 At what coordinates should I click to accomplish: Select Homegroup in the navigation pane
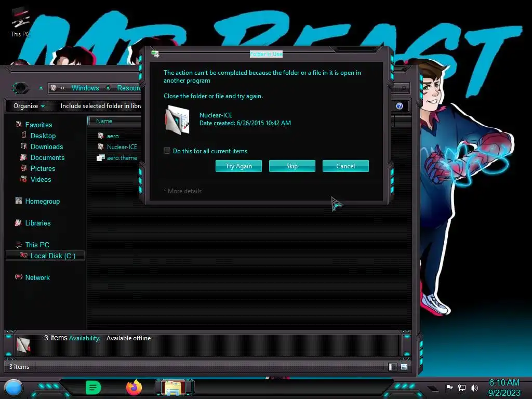coord(43,201)
